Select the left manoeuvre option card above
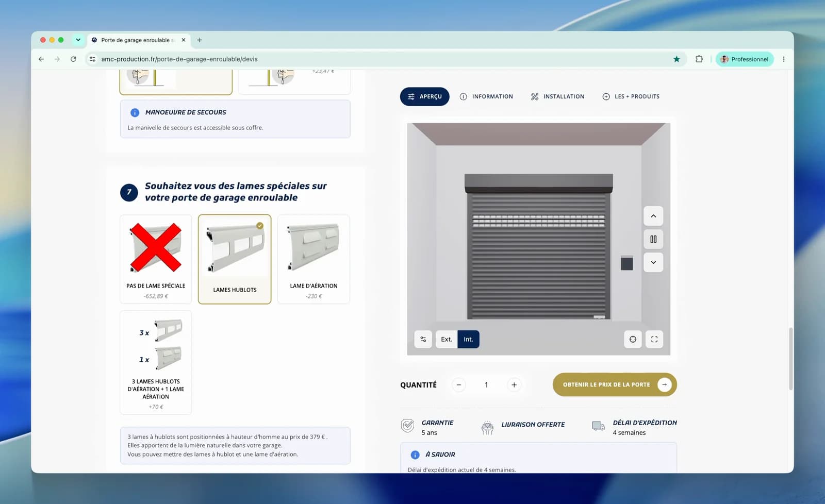825x504 pixels. click(176, 82)
